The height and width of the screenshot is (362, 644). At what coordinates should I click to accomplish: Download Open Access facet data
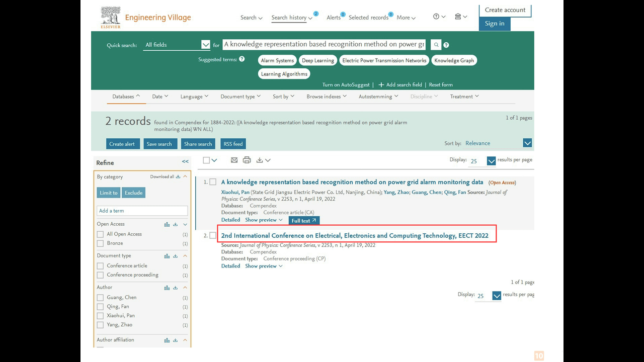(x=176, y=224)
